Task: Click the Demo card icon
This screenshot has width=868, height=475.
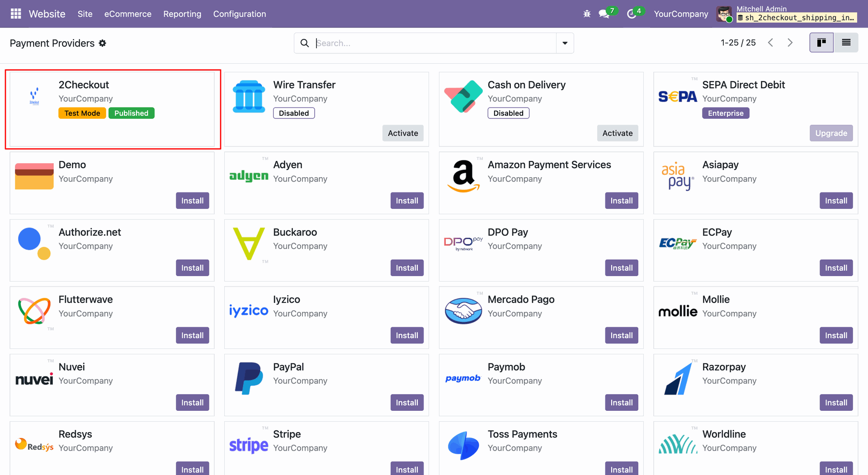Action: 34,176
